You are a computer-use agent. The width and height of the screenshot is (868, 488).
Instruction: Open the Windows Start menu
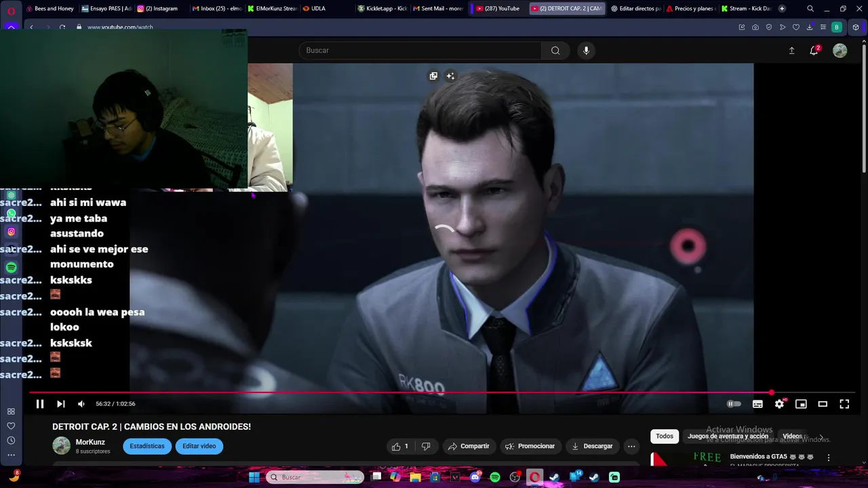pyautogui.click(x=254, y=477)
